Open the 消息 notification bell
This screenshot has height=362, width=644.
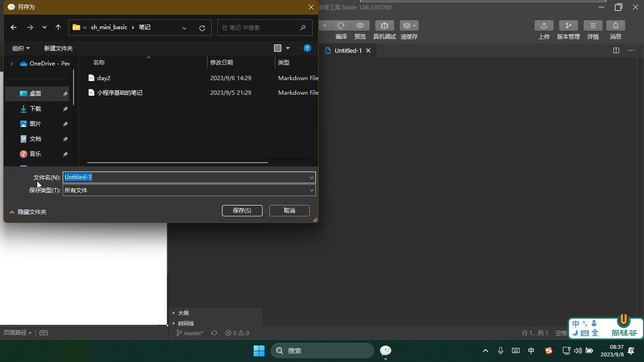point(616,25)
